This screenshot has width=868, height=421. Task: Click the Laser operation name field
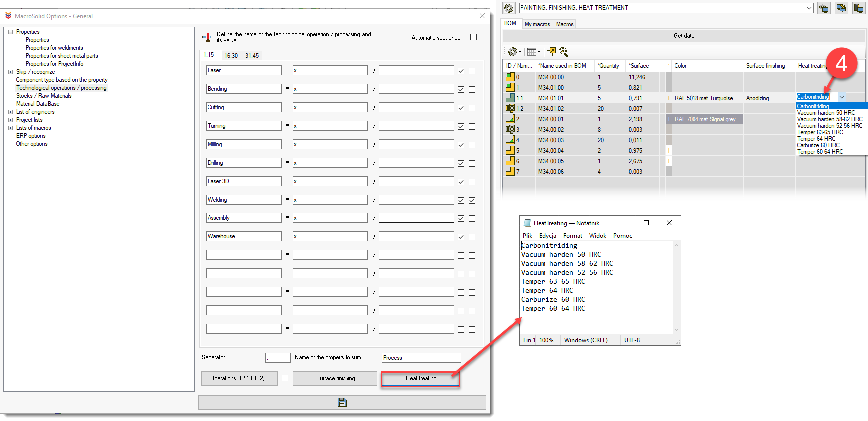pyautogui.click(x=244, y=70)
